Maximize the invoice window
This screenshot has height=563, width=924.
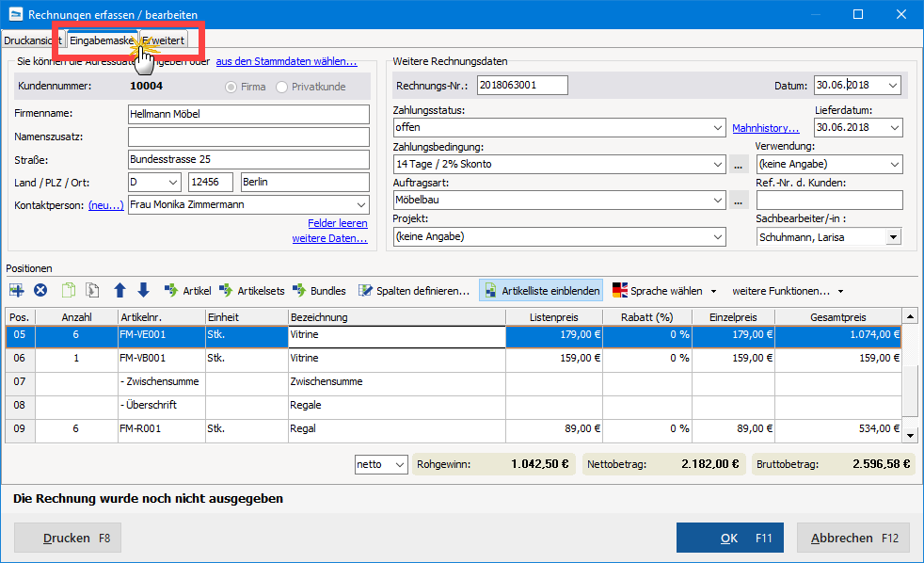858,14
